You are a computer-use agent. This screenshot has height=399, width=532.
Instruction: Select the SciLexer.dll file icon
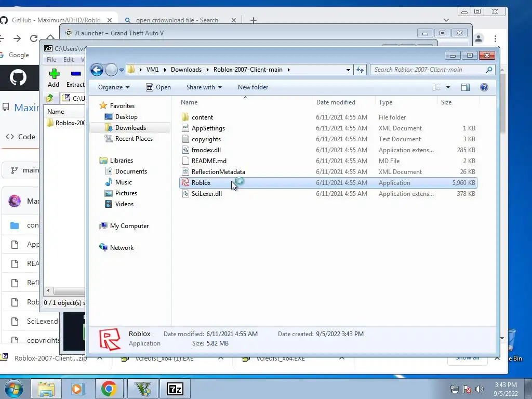tap(185, 193)
